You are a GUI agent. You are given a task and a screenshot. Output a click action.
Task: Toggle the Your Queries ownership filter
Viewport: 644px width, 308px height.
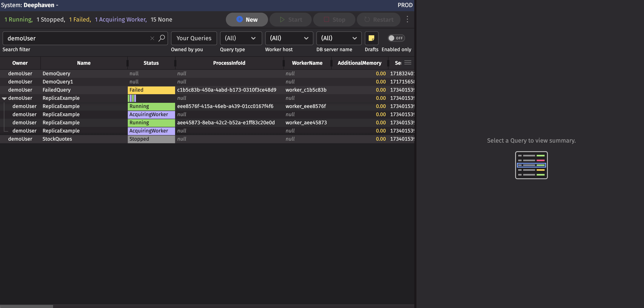pos(194,38)
